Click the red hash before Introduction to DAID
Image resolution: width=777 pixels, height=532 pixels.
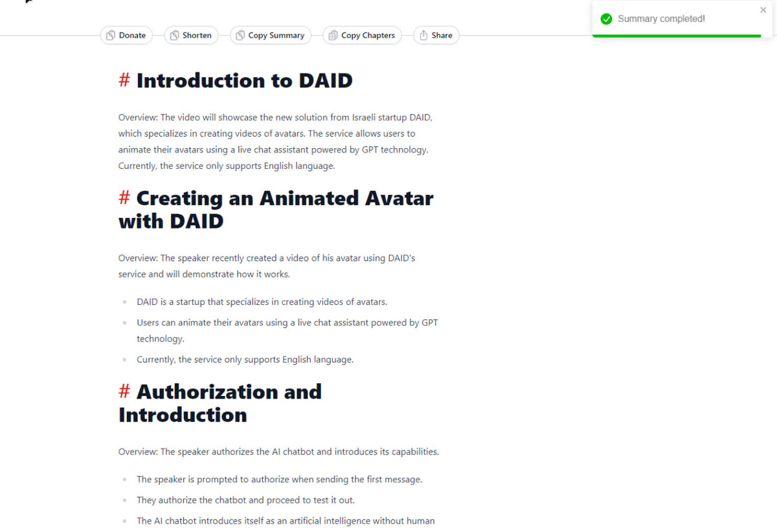(x=124, y=80)
